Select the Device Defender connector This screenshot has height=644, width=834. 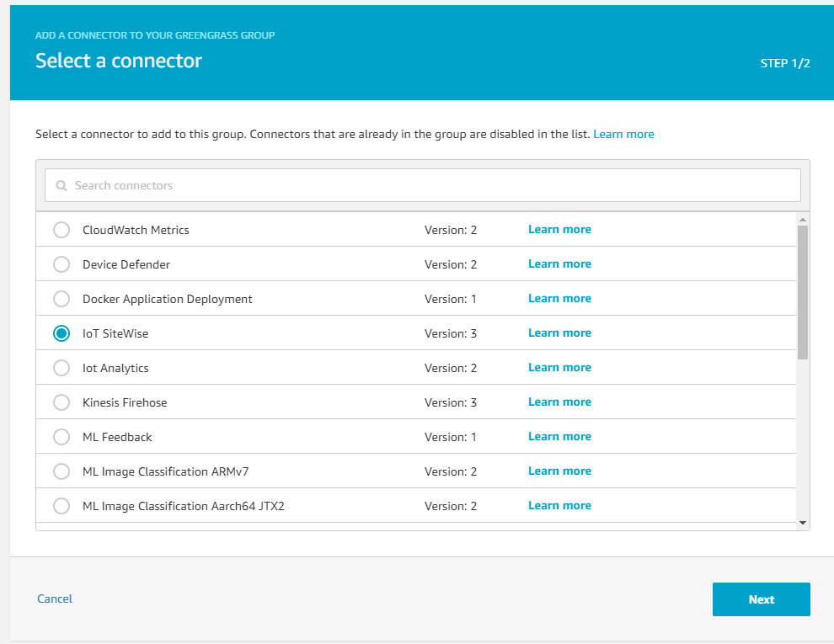61,264
